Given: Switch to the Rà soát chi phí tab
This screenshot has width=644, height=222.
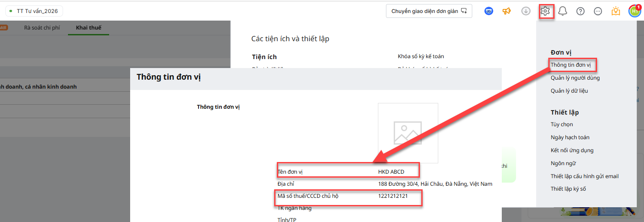Looking at the screenshot, I should coord(42,28).
